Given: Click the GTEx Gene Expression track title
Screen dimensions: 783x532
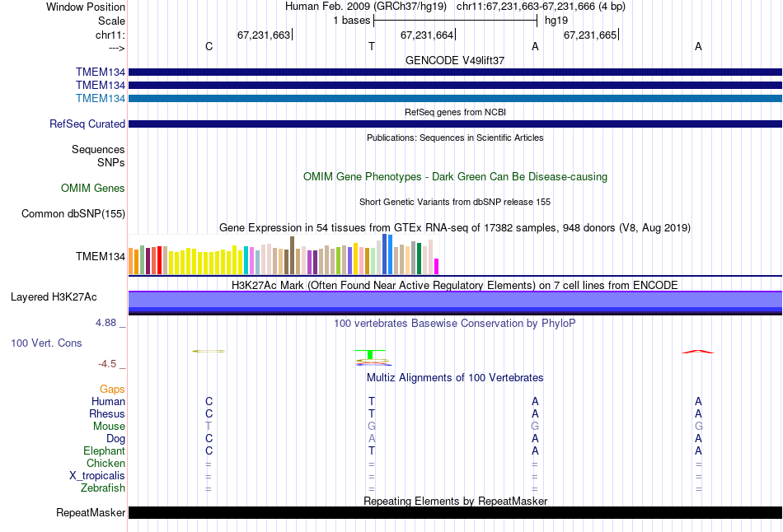Looking at the screenshot, I should (455, 228).
